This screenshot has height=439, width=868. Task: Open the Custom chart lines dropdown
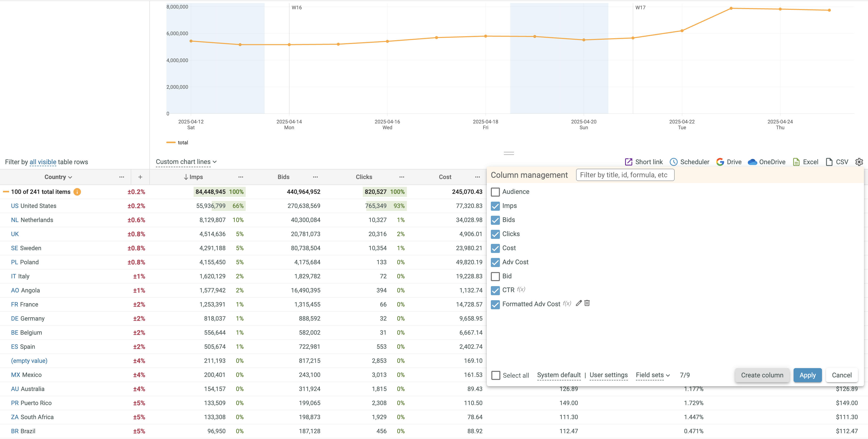[186, 162]
